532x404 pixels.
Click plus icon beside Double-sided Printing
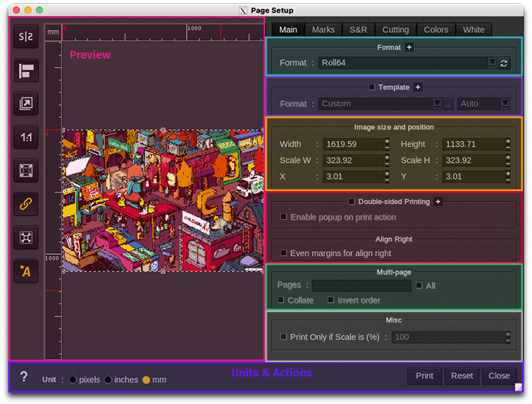(x=438, y=202)
